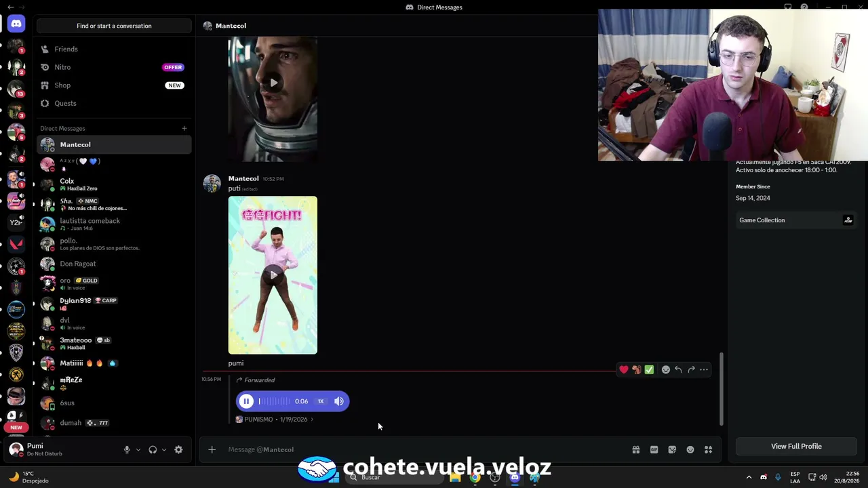The width and height of the screenshot is (868, 488).
Task: Open more message options ellipsis
Action: click(704, 369)
